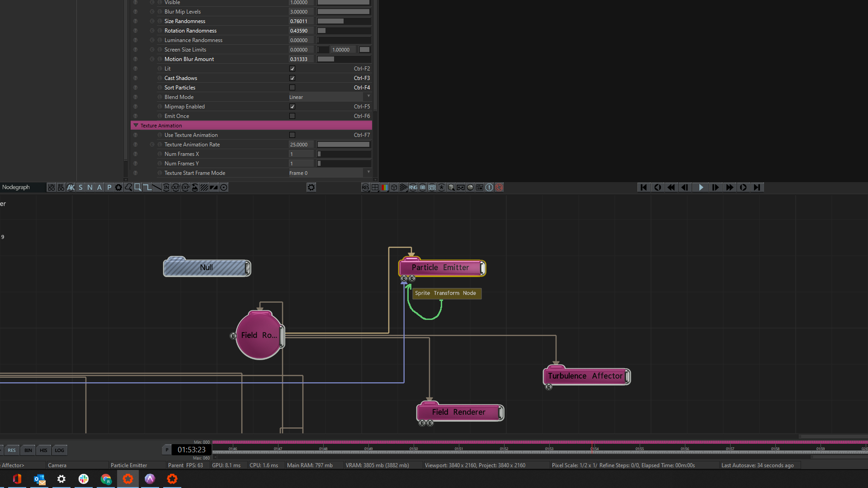
Task: Play the timeline
Action: [701, 188]
